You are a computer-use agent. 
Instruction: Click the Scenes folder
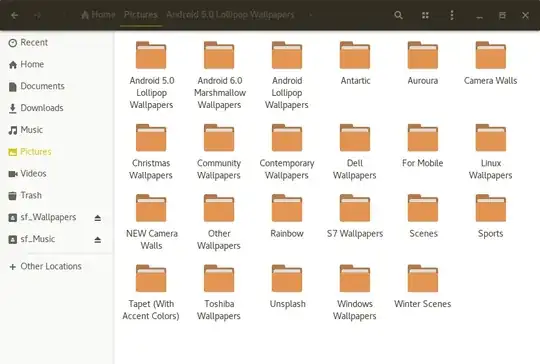[x=423, y=216]
